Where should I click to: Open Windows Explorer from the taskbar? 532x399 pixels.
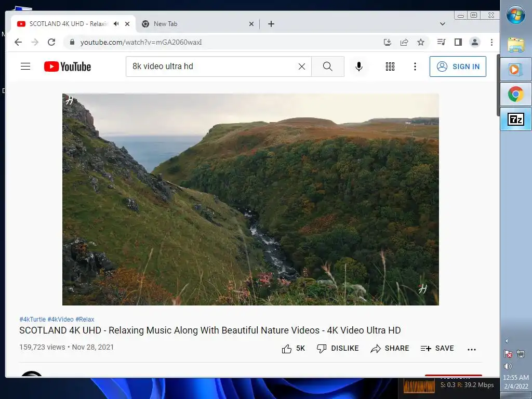(x=516, y=45)
